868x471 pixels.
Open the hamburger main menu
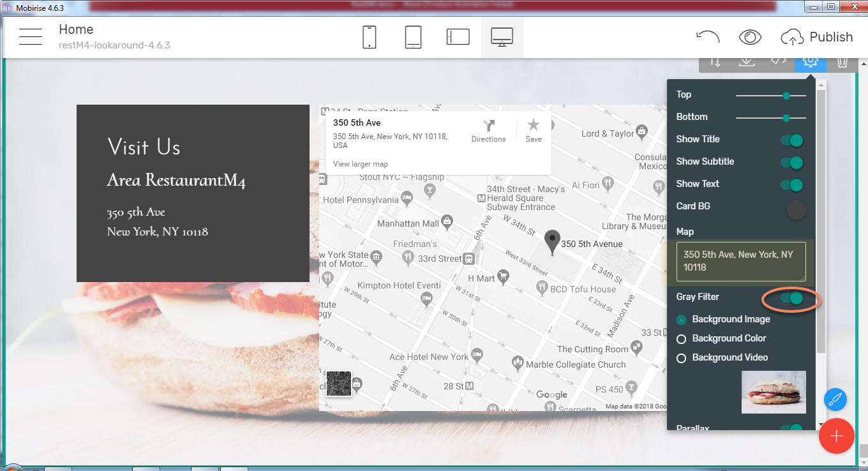click(30, 37)
